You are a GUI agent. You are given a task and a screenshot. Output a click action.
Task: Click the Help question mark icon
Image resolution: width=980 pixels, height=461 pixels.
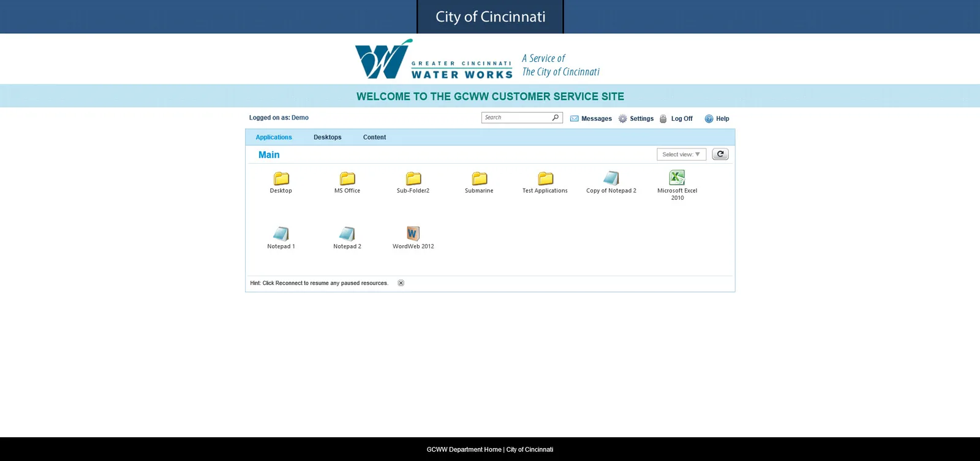click(709, 119)
